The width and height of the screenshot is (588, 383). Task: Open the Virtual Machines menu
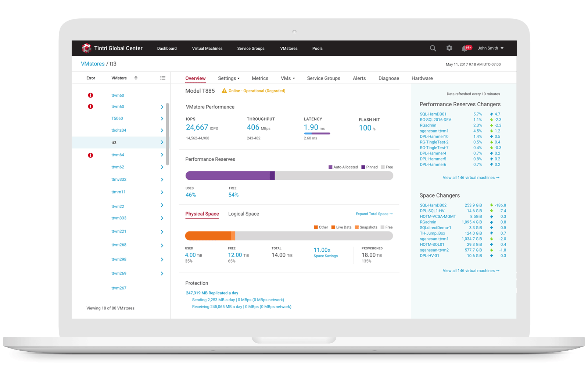(207, 49)
